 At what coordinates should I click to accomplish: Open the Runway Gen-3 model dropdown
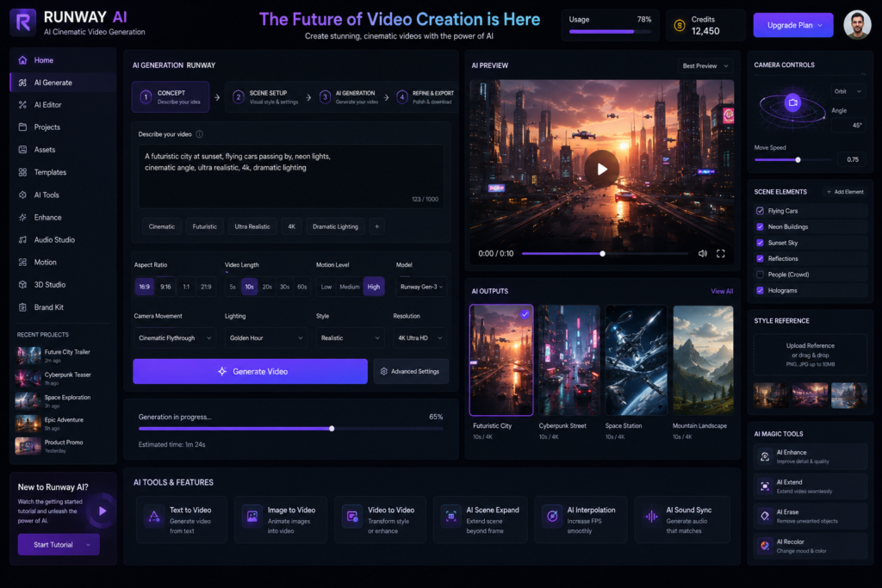point(421,287)
